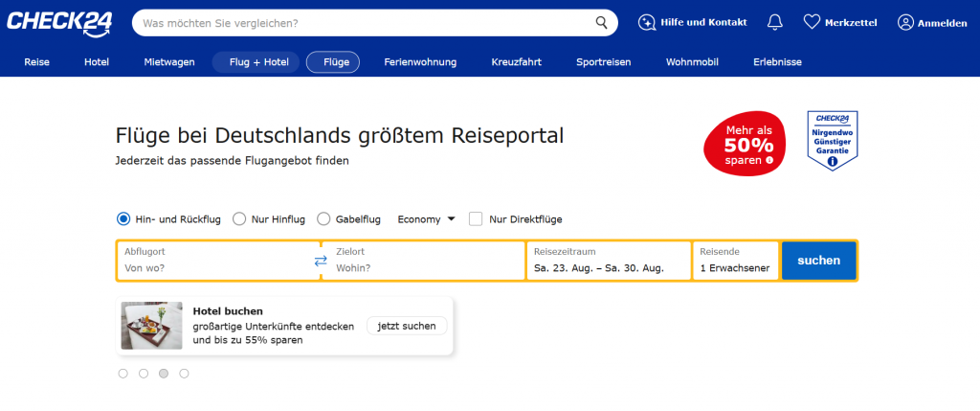980x411 pixels.
Task: Click the CHECK24 logo
Action: click(x=59, y=22)
